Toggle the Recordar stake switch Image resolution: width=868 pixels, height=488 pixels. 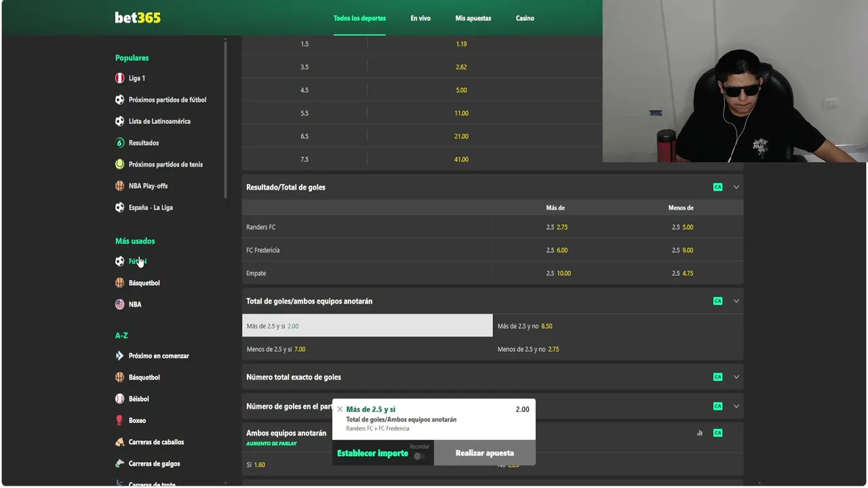(x=419, y=455)
